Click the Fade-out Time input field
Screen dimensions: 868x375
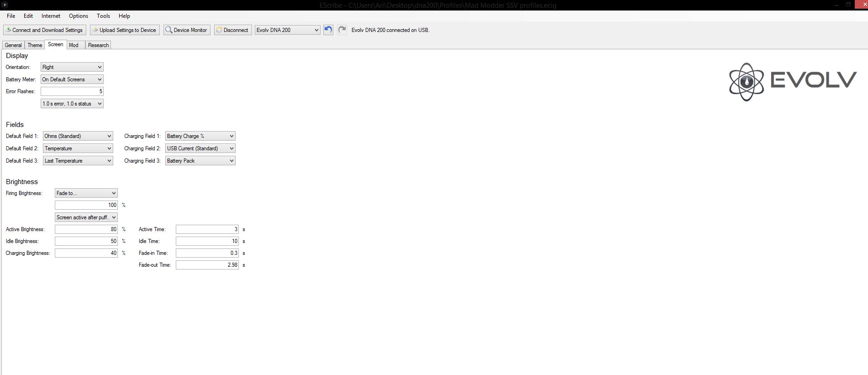coord(207,265)
